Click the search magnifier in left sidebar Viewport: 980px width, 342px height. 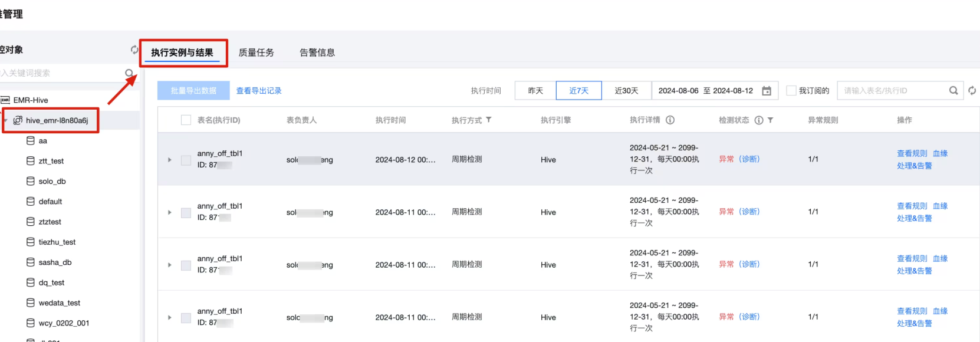(129, 73)
